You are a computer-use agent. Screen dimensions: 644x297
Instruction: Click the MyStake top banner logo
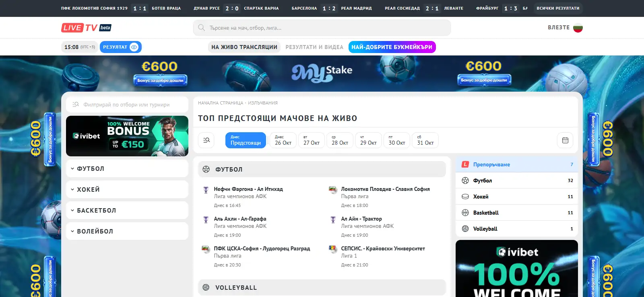[322, 72]
